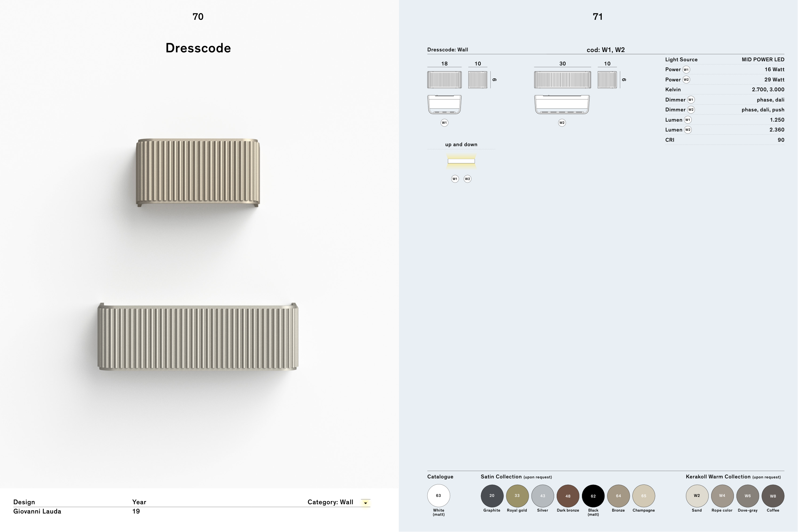
Task: Click the large Dresscode wall lamp image
Action: click(198, 337)
